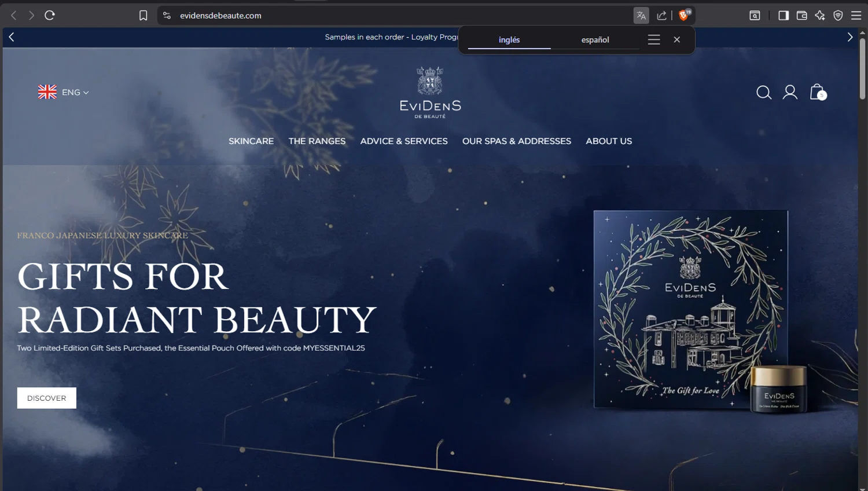Close the translate popup

pos(677,39)
